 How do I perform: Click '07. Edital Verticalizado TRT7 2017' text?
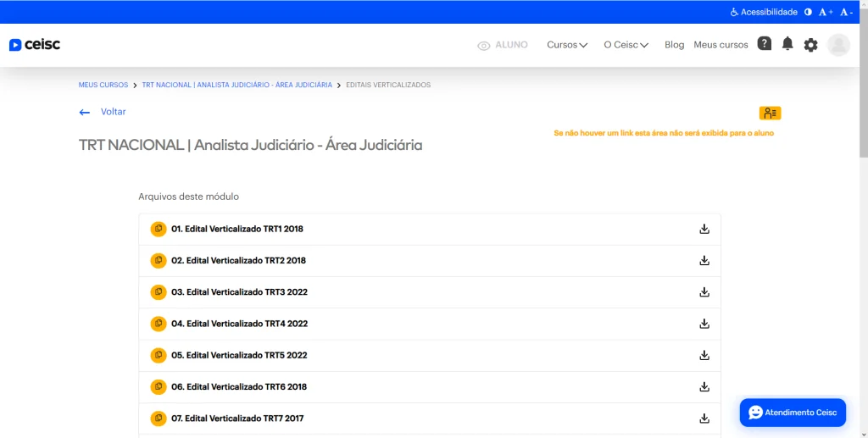[237, 419]
